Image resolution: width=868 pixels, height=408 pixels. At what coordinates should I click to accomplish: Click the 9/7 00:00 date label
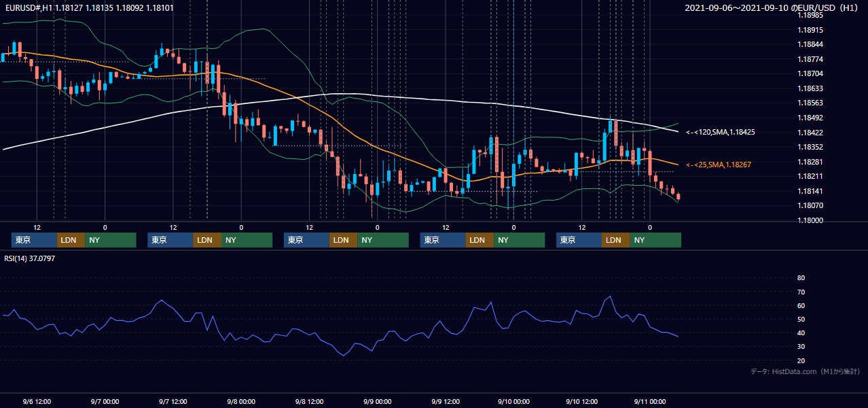pyautogui.click(x=105, y=401)
